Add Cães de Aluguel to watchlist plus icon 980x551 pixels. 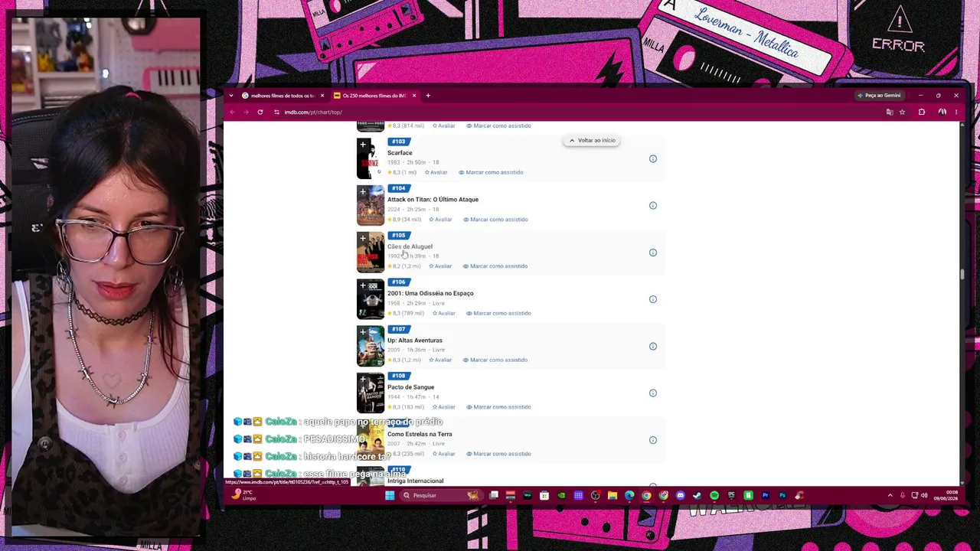pyautogui.click(x=363, y=239)
